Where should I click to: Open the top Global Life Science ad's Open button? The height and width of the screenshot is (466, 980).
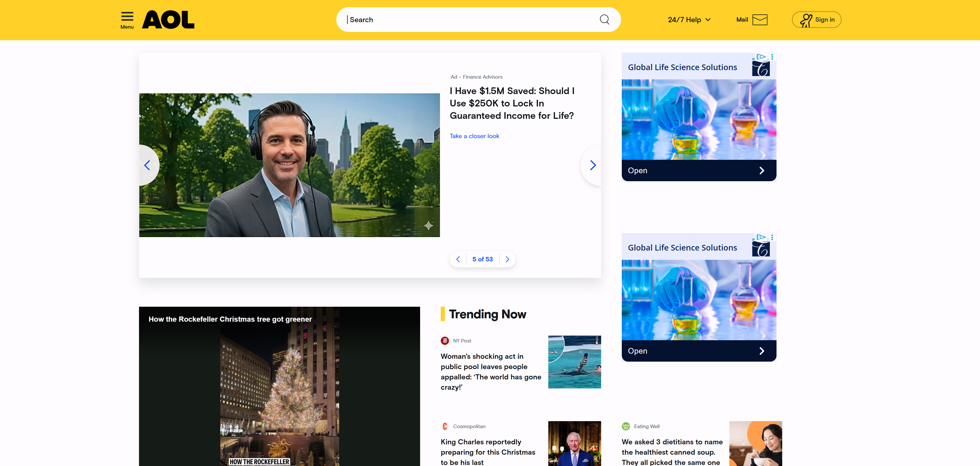coord(698,171)
